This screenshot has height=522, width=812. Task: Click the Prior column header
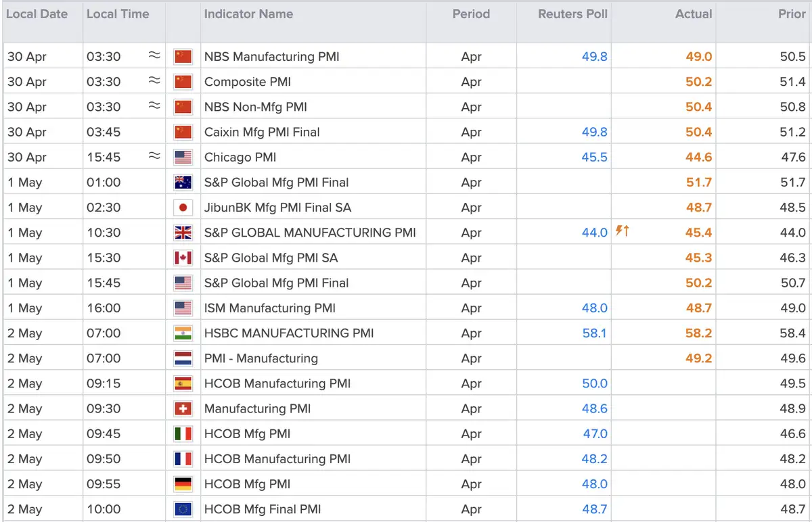[x=792, y=14]
